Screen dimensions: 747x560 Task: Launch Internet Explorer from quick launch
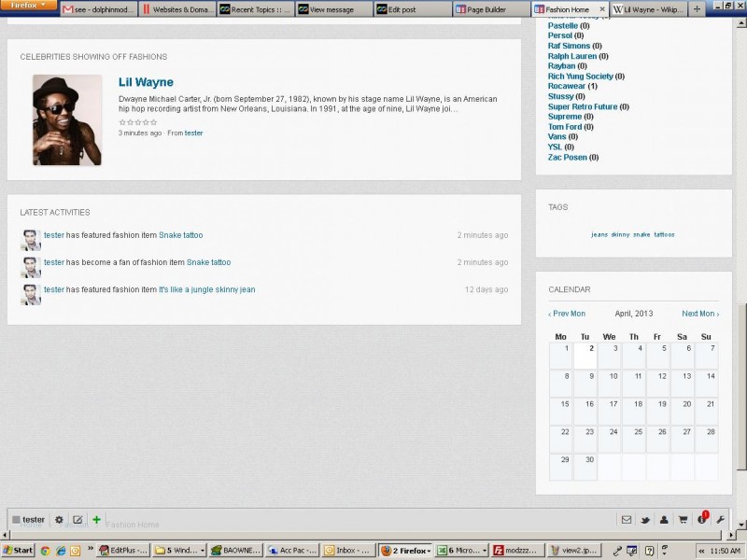click(61, 551)
